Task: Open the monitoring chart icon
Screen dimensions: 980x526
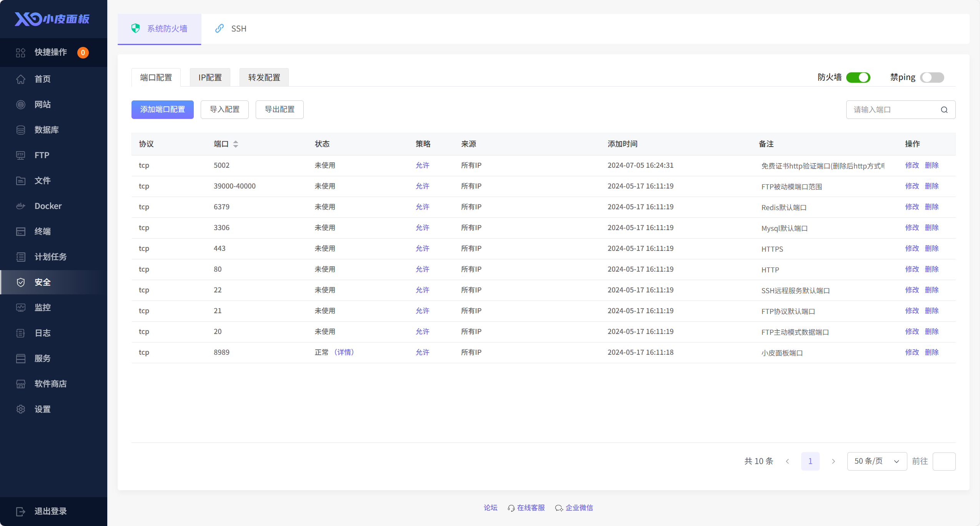Action: pyautogui.click(x=21, y=307)
